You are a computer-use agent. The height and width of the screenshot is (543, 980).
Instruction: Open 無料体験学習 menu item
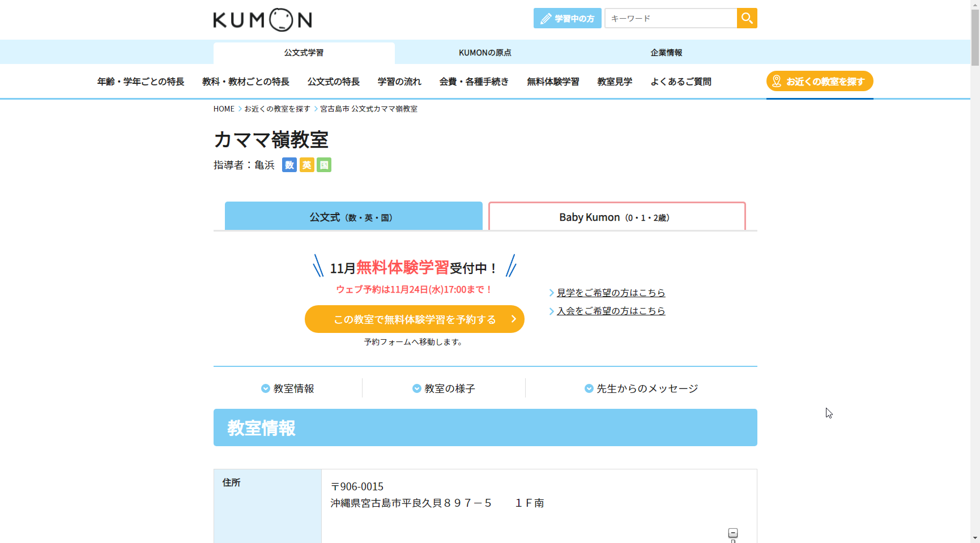[553, 82]
